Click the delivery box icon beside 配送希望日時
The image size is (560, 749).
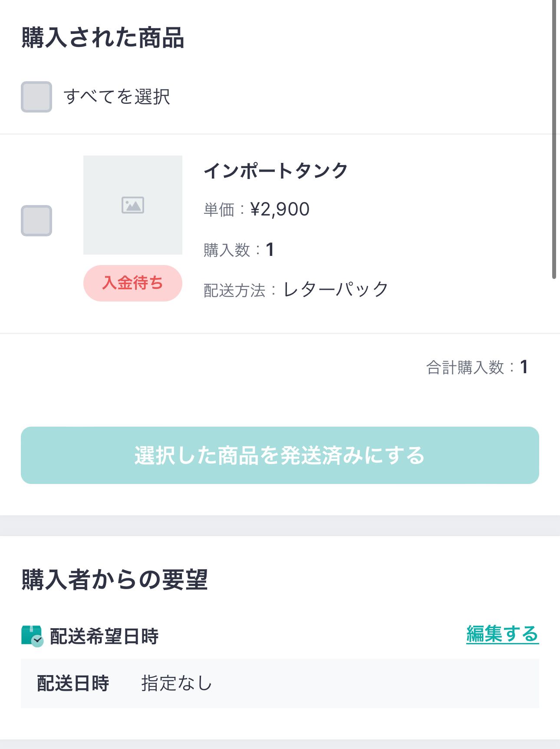32,636
